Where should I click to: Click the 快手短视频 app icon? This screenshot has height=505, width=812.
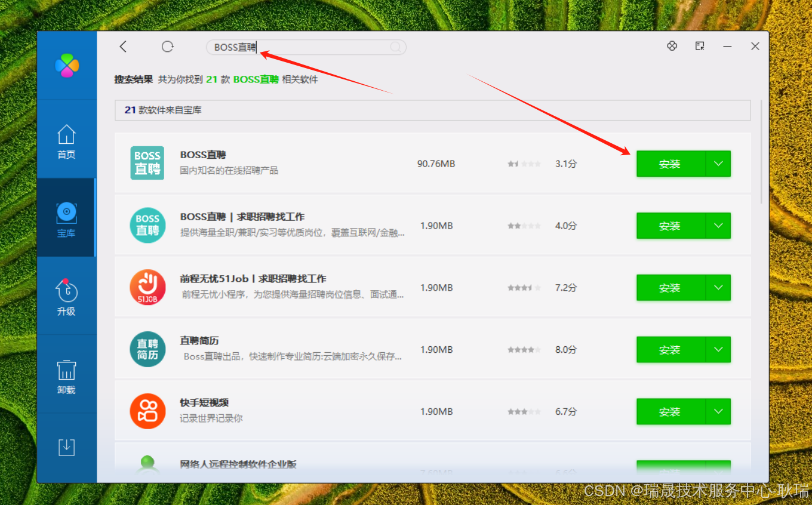pyautogui.click(x=147, y=411)
